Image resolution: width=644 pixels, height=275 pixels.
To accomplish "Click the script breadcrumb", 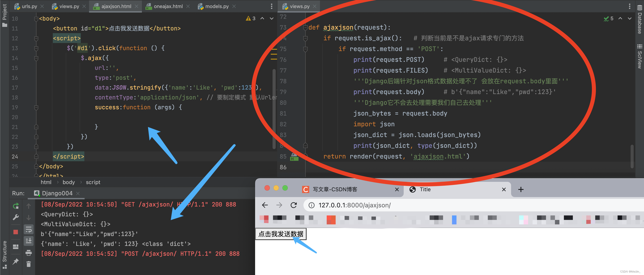I will (93, 182).
